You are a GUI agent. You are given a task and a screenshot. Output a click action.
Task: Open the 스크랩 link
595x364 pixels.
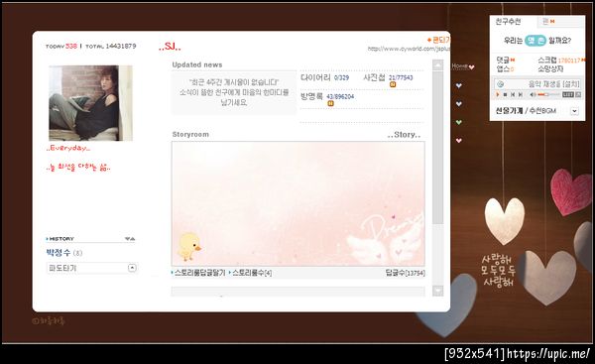point(546,60)
